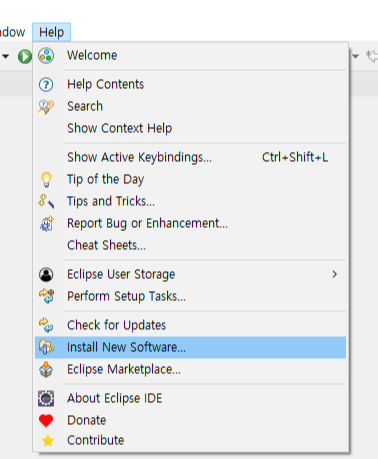Click the Search help icon
This screenshot has width=378, height=459.
[46, 107]
